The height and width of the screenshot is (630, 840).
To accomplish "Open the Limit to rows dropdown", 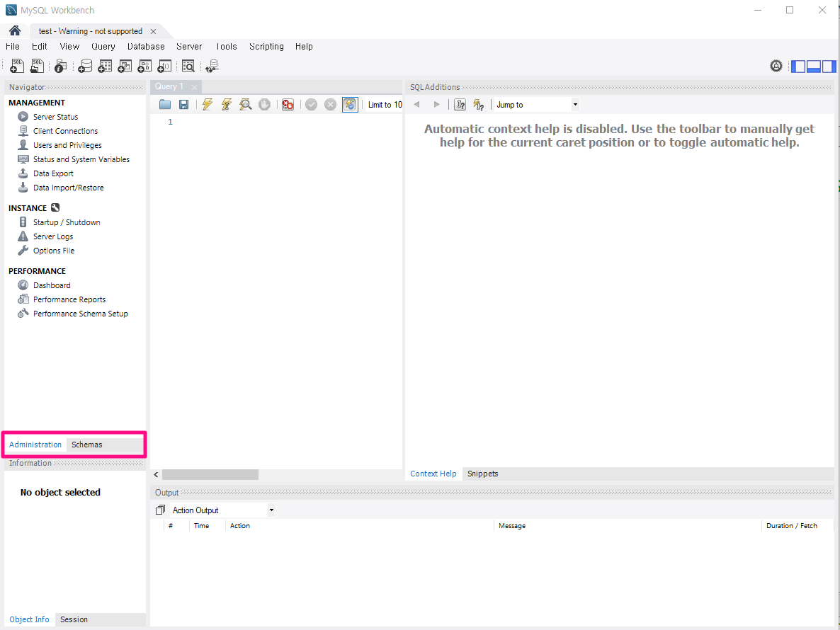I will pyautogui.click(x=385, y=104).
